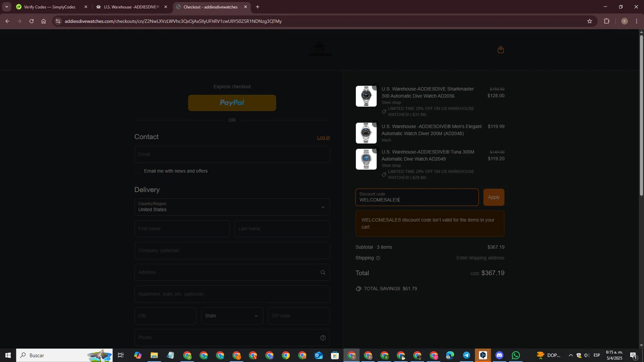Screen dimensions: 644x362
Task: Click the Phone field help icon
Action: (323, 338)
